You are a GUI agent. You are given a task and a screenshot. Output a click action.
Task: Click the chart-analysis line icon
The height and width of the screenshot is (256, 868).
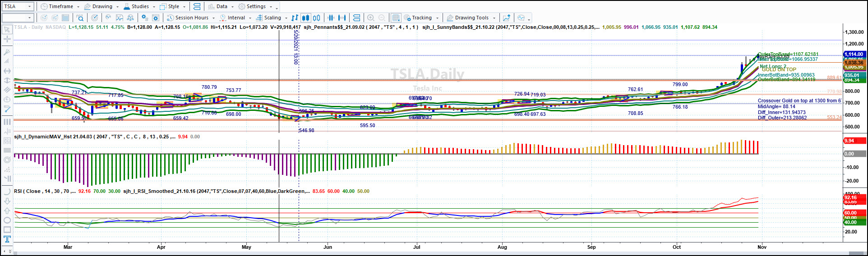(120, 18)
